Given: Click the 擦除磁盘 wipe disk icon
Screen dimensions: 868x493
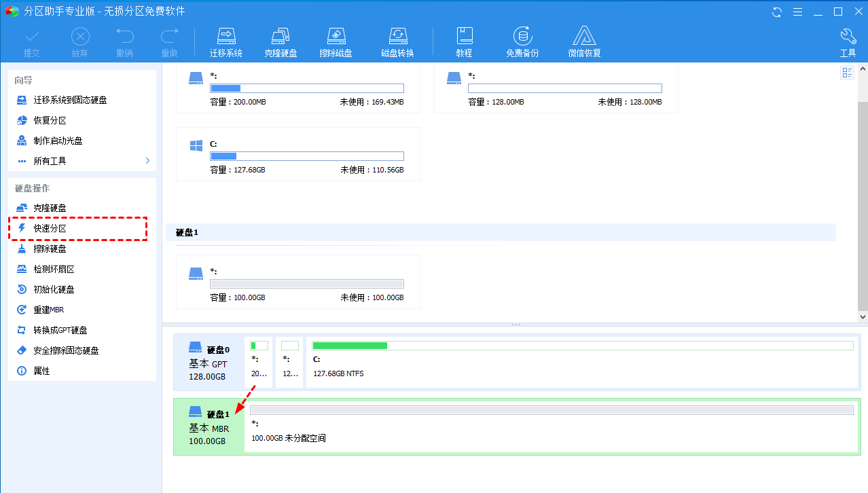Looking at the screenshot, I should pos(336,40).
